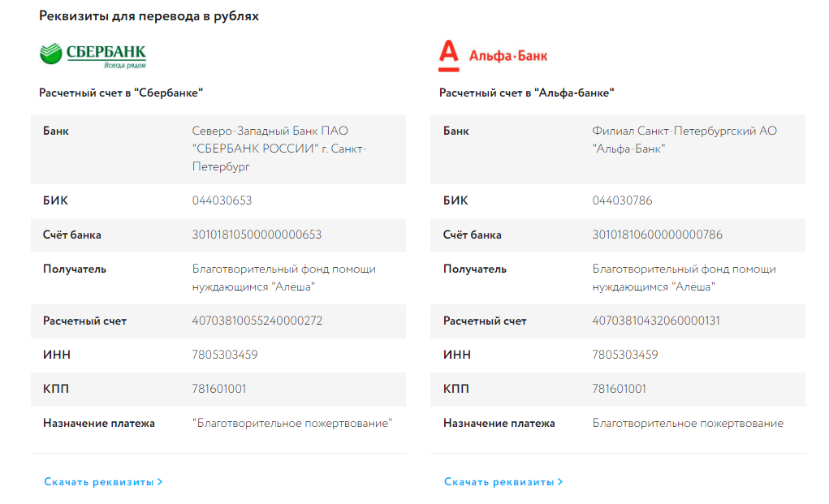The image size is (829, 504).
Task: Select Sberbank БИК value 044030653
Action: [x=222, y=200]
